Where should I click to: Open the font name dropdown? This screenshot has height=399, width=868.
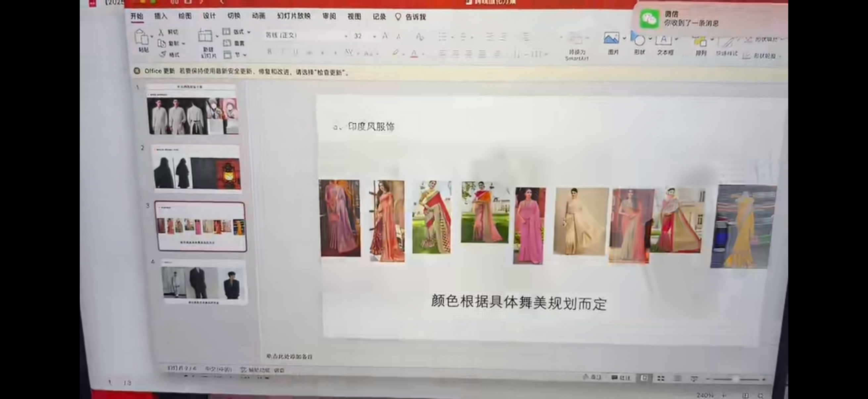346,36
